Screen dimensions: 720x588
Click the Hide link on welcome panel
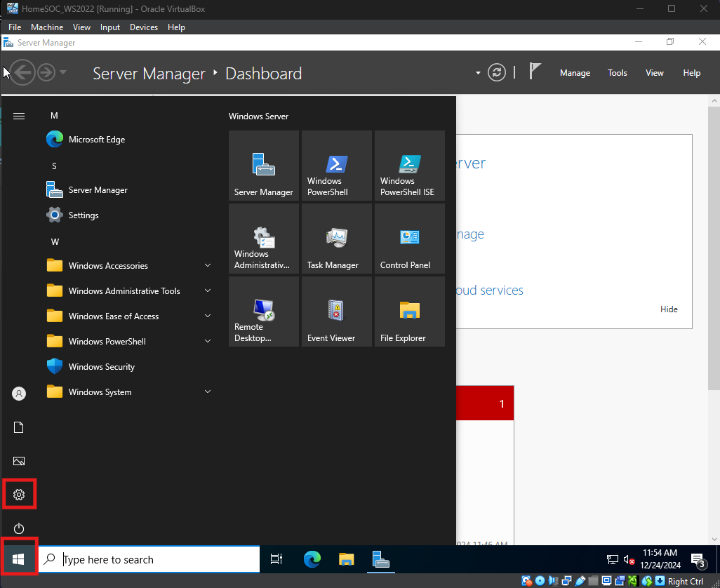pyautogui.click(x=669, y=309)
